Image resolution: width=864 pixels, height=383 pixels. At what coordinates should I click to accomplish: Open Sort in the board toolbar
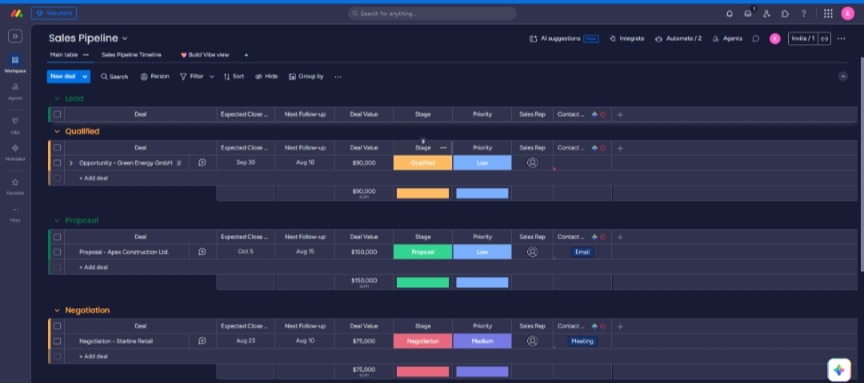coord(234,77)
